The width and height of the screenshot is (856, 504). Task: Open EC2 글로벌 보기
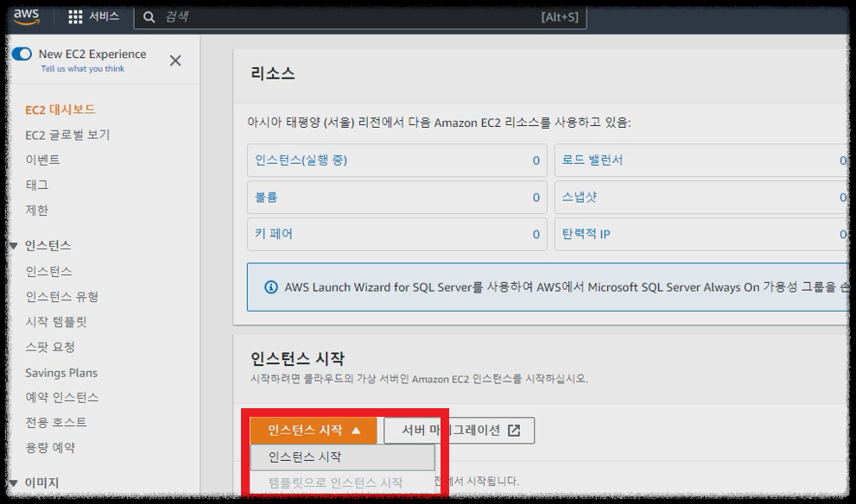67,135
